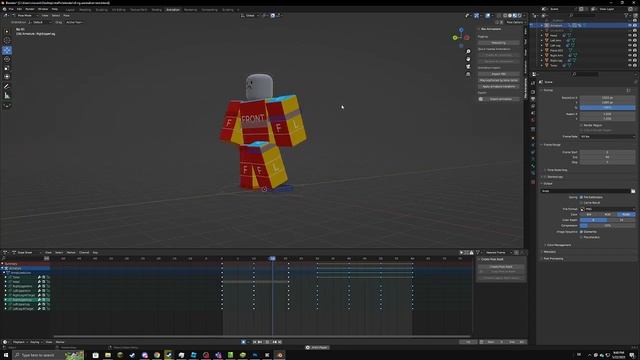This screenshot has height=360, width=640.
Task: Click the output folder browse icon
Action: [x=633, y=191]
